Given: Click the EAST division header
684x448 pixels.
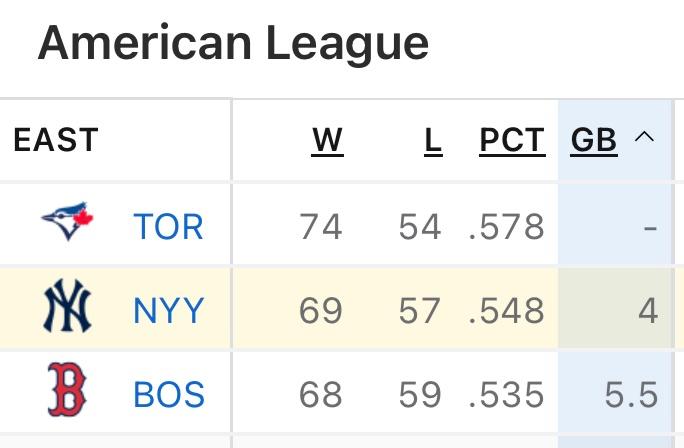Looking at the screenshot, I should click(56, 141).
